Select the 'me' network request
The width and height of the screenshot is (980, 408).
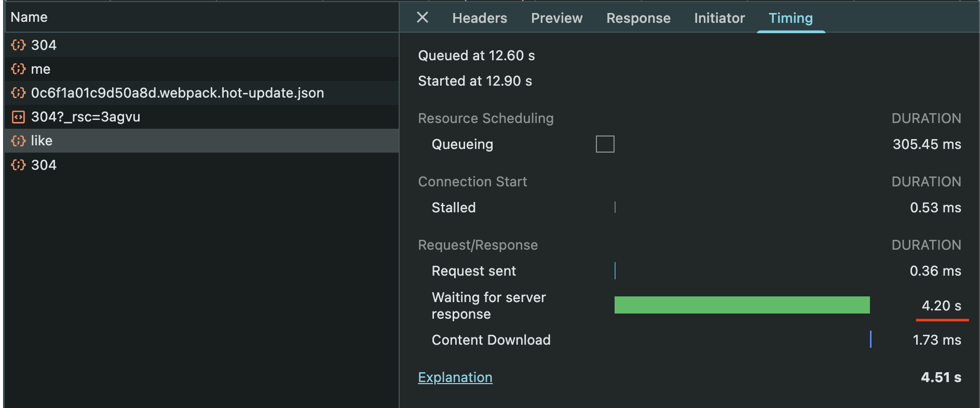[40, 69]
